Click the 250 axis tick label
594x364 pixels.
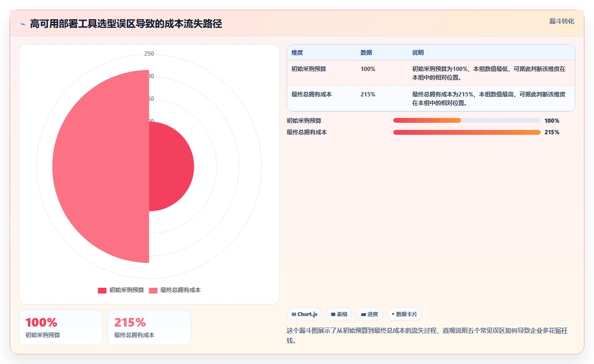click(x=149, y=54)
